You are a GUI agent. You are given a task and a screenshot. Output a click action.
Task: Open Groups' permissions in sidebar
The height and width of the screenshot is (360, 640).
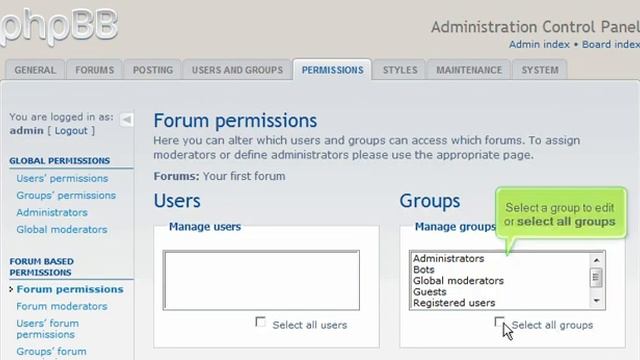pyautogui.click(x=66, y=196)
